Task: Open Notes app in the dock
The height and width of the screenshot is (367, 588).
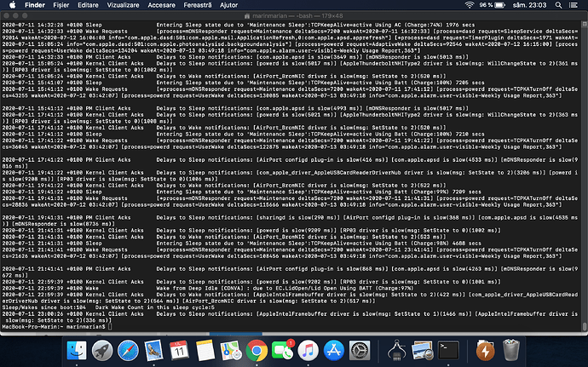Action: [205, 349]
